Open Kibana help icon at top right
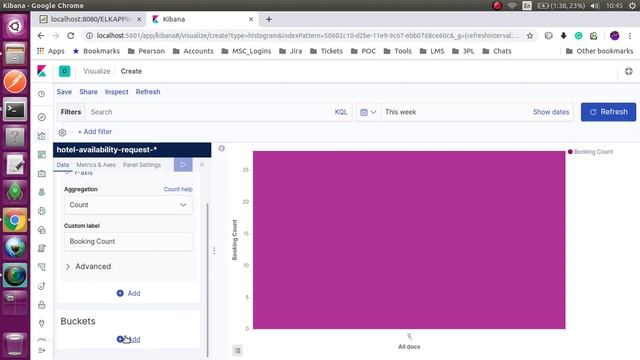Viewport: 640px width, 360px height. pos(629,71)
